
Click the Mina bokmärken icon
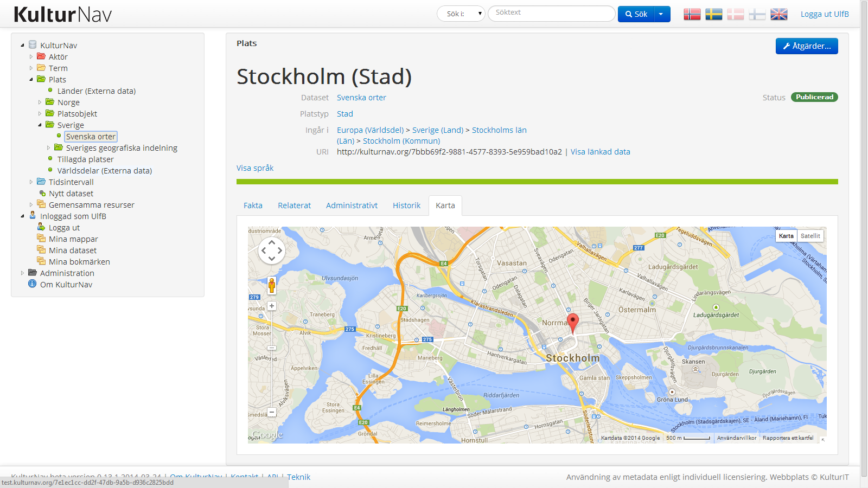(x=41, y=261)
